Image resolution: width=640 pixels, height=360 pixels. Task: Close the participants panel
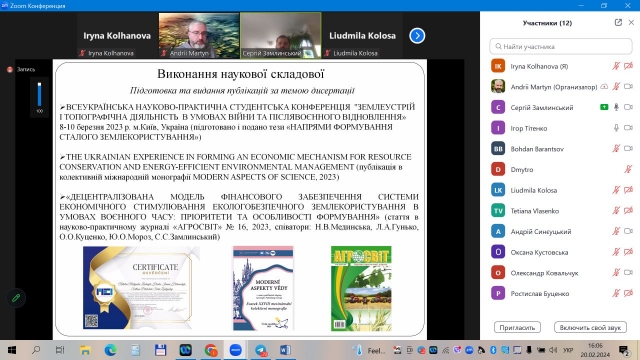coord(631,23)
